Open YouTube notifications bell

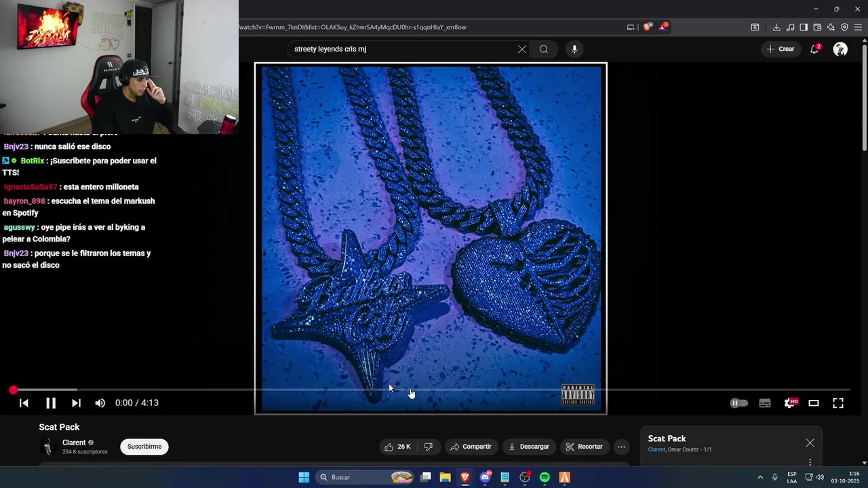coord(814,49)
